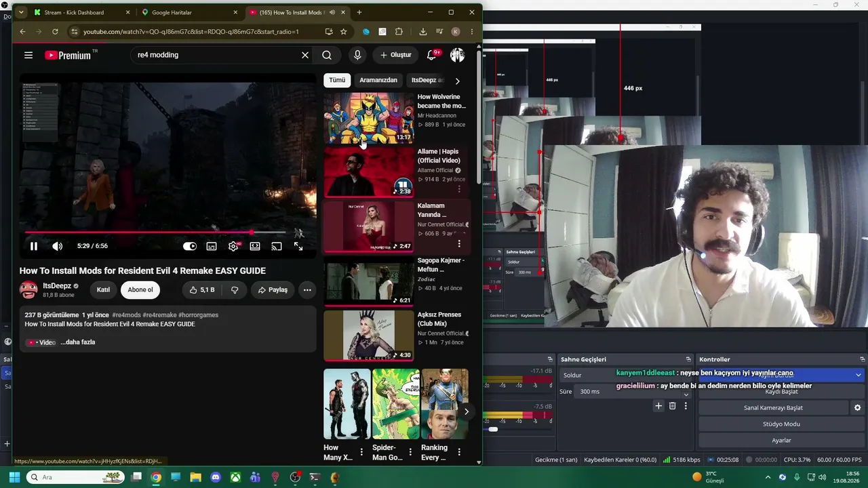Open virtual camera settings gear in OBS
The width and height of the screenshot is (868, 488).
coord(858,408)
